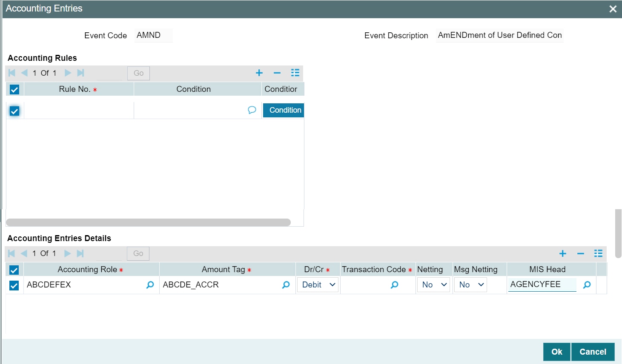This screenshot has width=622, height=364.
Task: Open the condition comment bubble icon
Action: (x=252, y=110)
